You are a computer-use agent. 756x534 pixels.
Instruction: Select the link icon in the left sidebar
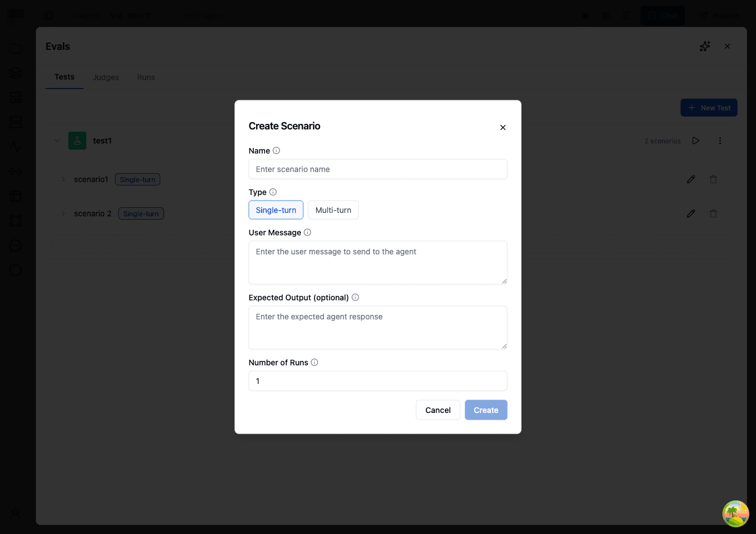coord(15,171)
